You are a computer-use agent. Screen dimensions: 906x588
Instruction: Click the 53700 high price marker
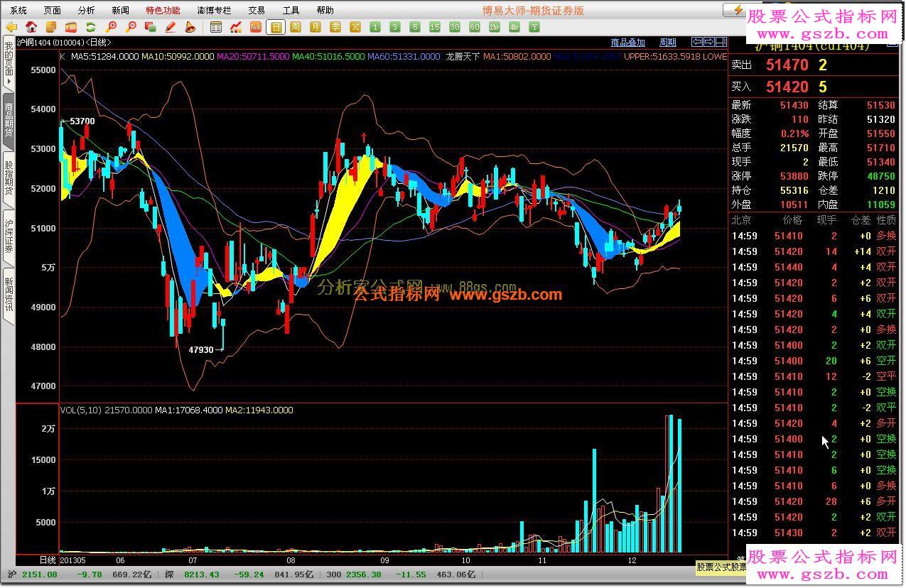point(82,121)
